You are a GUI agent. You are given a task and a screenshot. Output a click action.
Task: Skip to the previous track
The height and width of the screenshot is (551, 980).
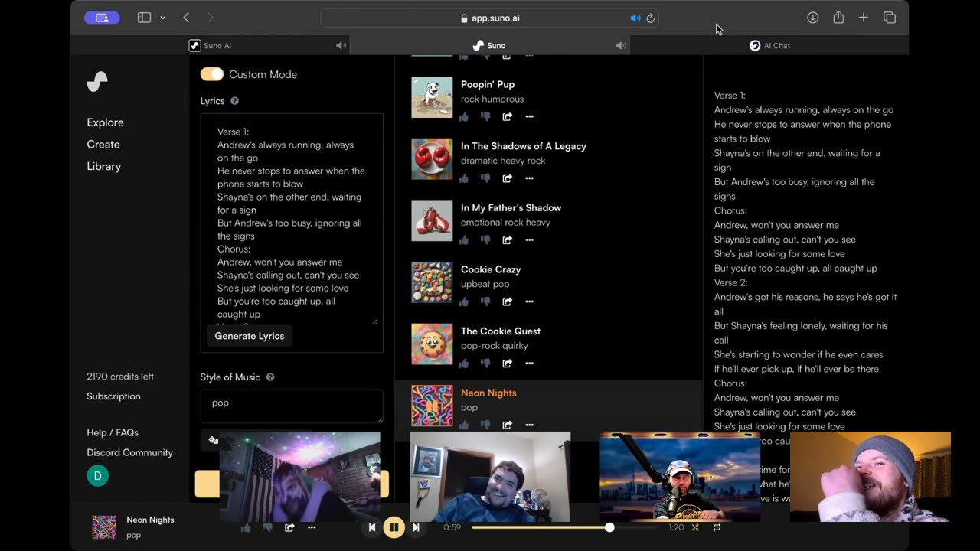[372, 527]
